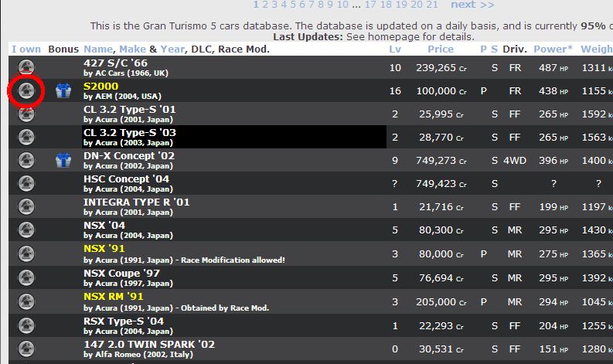The height and width of the screenshot is (364, 613).
Task: Mark RSX Type-S '04 as owned
Action: pyautogui.click(x=26, y=325)
